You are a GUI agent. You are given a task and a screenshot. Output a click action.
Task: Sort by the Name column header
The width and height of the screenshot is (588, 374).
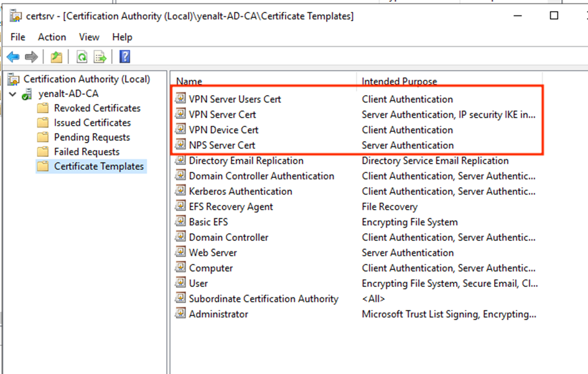(x=189, y=81)
